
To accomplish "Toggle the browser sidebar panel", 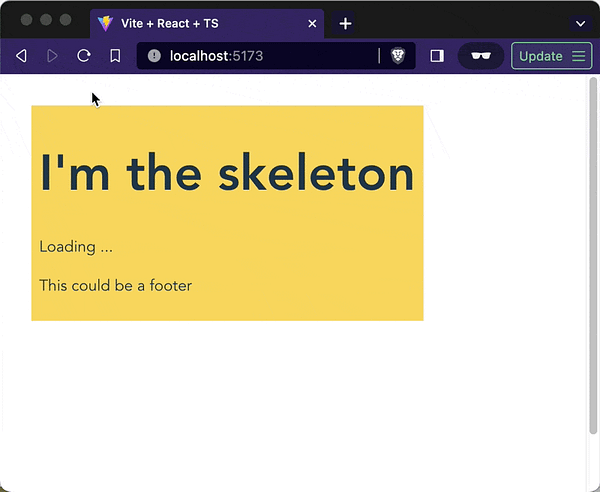I will point(437,56).
